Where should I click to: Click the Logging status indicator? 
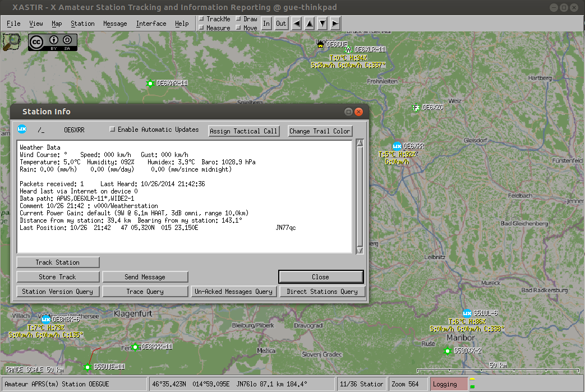449,384
